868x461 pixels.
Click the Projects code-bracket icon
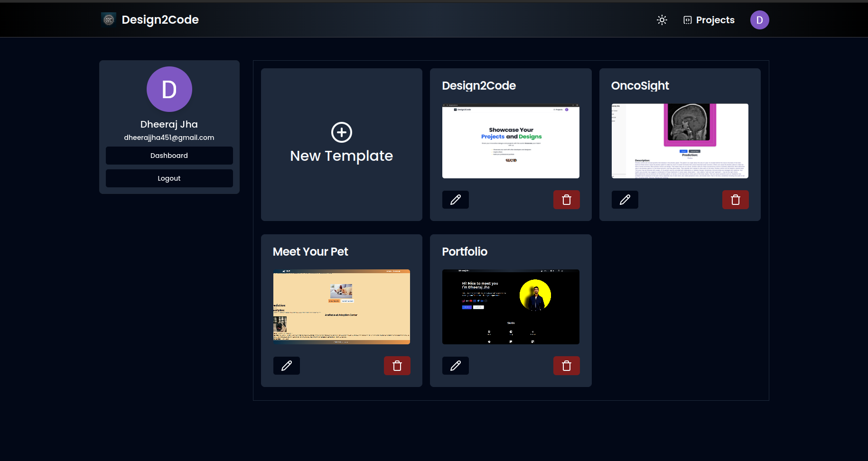coord(688,20)
